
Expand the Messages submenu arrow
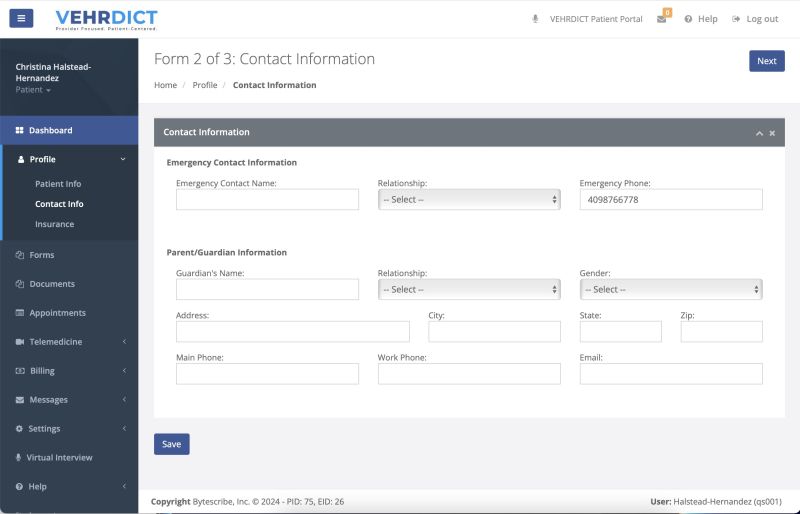tap(124, 400)
